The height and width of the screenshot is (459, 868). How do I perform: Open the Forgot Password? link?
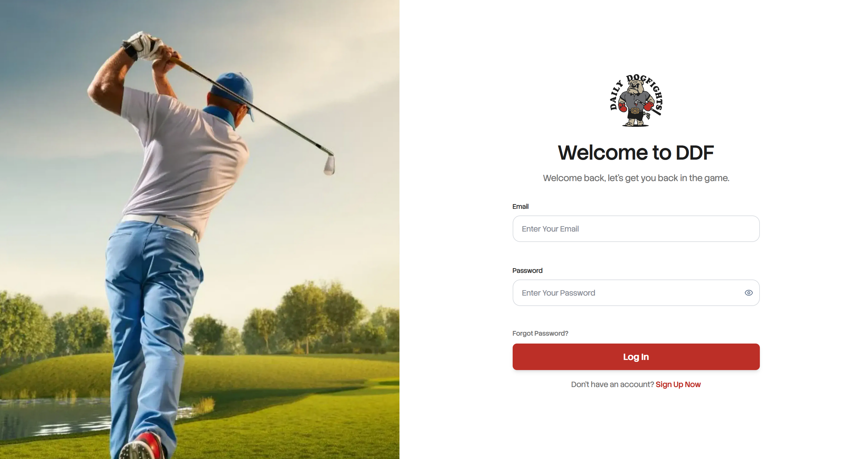(x=540, y=333)
